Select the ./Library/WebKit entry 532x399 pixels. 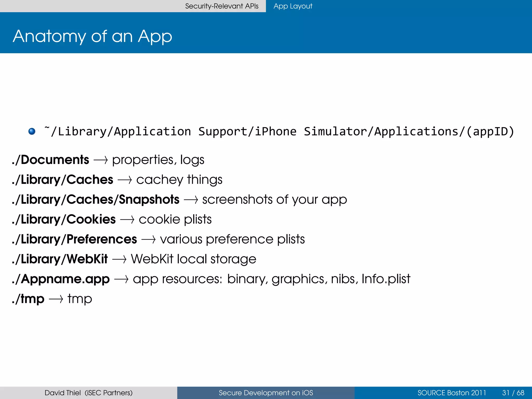click(x=60, y=259)
